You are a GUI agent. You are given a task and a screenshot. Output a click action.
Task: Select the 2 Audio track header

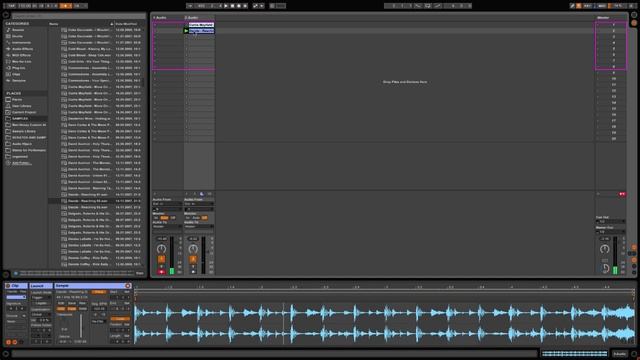pos(199,18)
